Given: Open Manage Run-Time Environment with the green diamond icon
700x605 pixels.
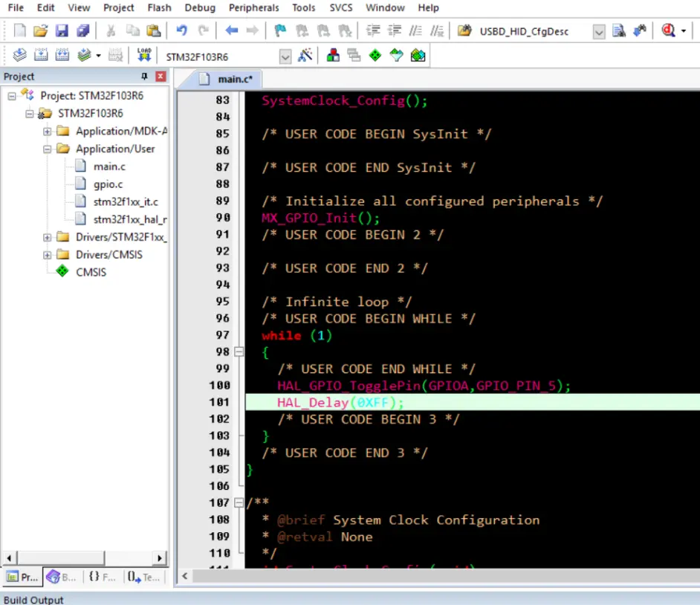Looking at the screenshot, I should pos(375,55).
